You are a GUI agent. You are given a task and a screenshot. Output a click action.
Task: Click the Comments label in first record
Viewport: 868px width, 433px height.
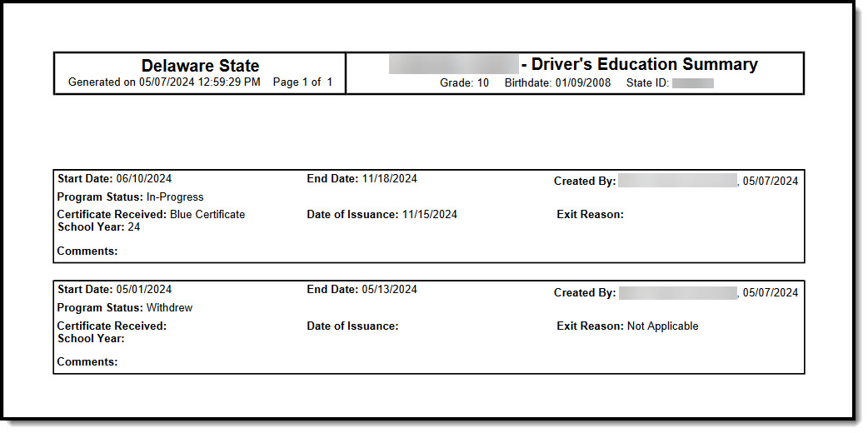click(87, 251)
